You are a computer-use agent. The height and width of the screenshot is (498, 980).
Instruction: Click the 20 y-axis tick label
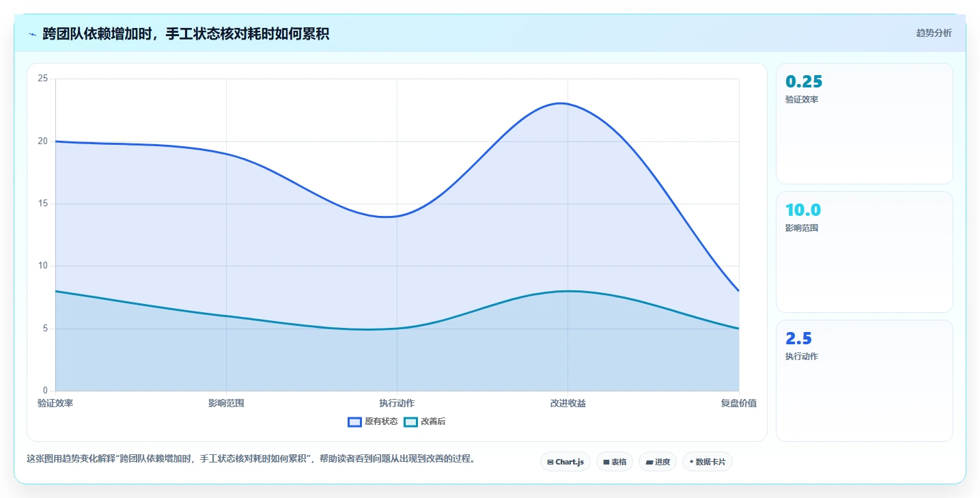pos(43,141)
